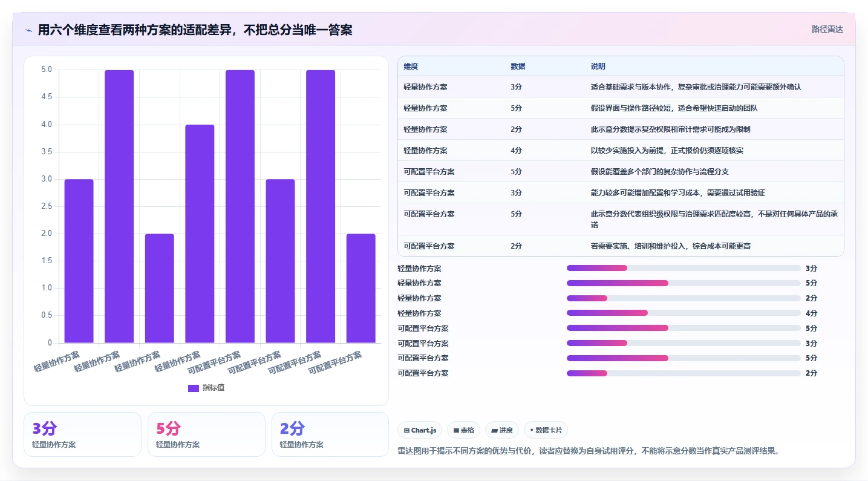Select the cell 适合基础需求与版本协作 description

tap(696, 87)
